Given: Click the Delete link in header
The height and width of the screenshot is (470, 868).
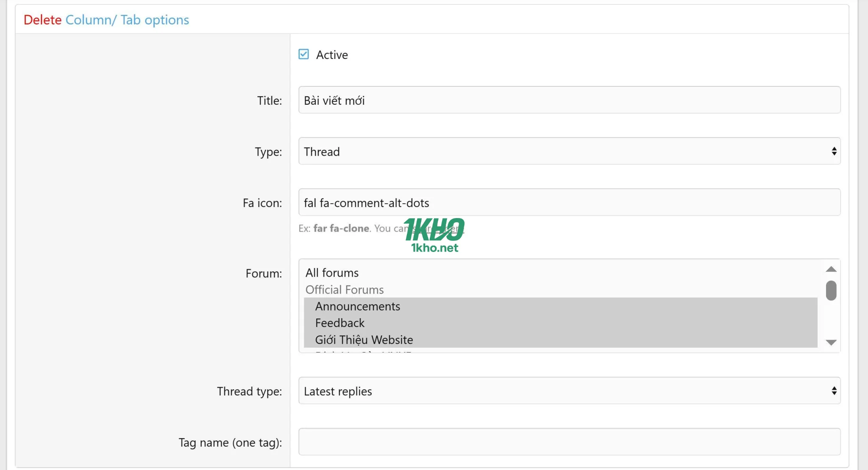Looking at the screenshot, I should (42, 20).
